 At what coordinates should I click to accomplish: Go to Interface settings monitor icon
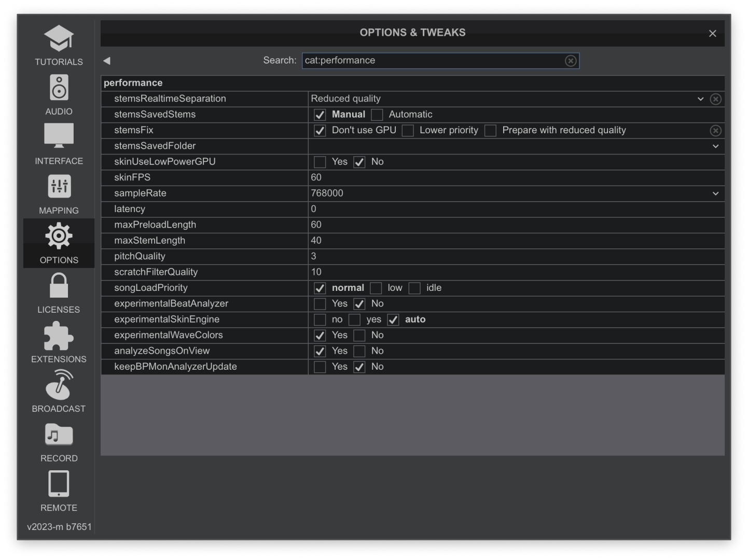tap(59, 136)
